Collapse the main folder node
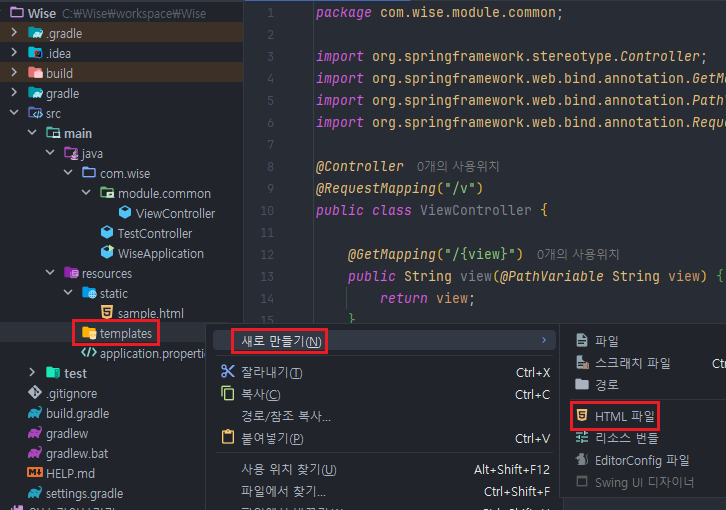The width and height of the screenshot is (726, 510). pyautogui.click(x=32, y=132)
